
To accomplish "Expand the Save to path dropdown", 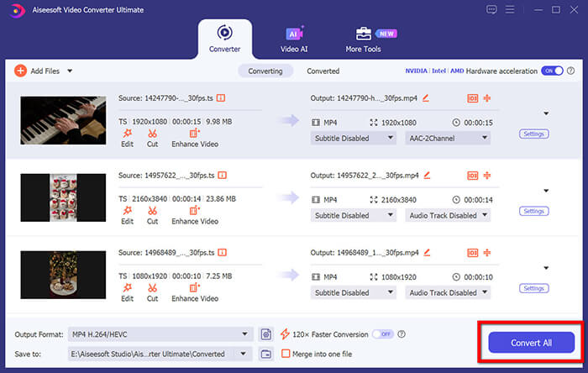I will tap(246, 354).
